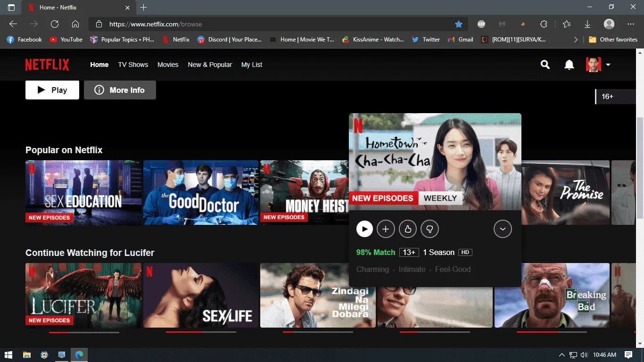Expand more info chevron on preview card
Image resolution: width=644 pixels, height=362 pixels.
[503, 229]
